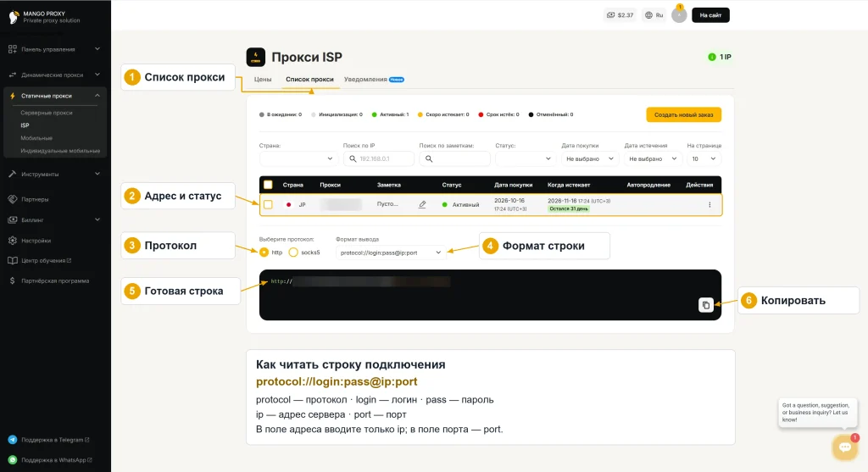Click the control panel grid icon

coord(12,49)
